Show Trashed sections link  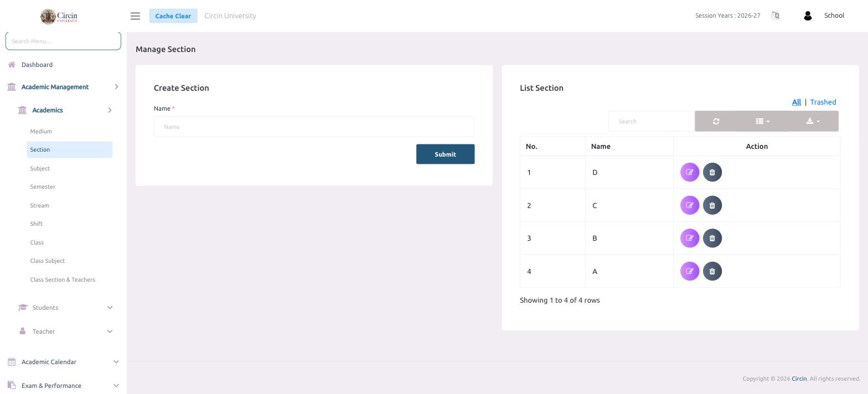823,102
